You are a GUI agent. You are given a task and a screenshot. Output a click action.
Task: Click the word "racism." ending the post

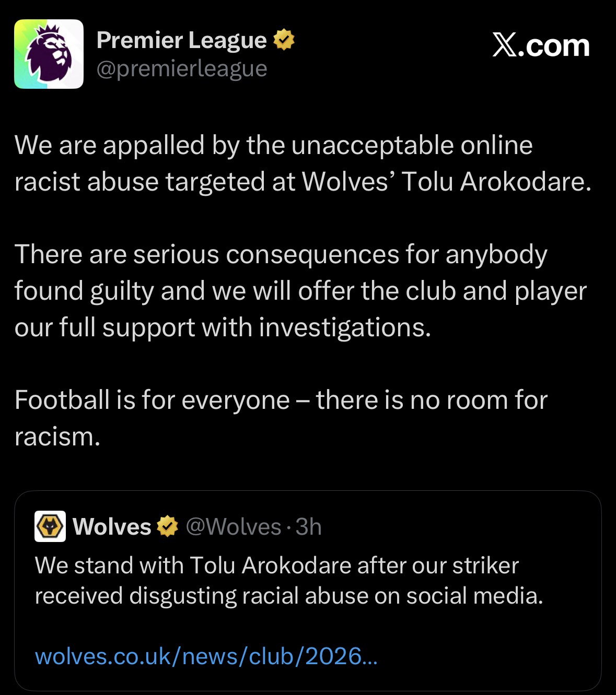click(x=57, y=437)
